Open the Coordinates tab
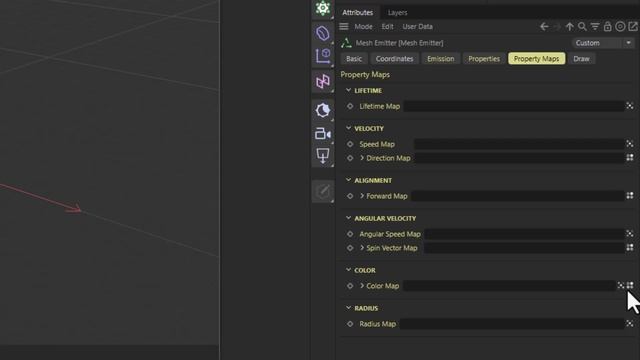This screenshot has height=360, width=640. 394,59
